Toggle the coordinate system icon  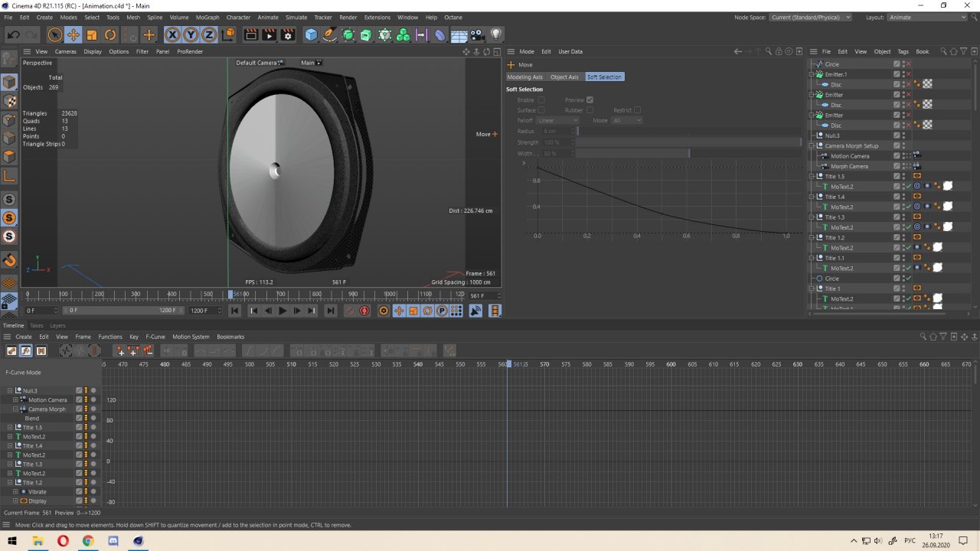[x=227, y=34]
